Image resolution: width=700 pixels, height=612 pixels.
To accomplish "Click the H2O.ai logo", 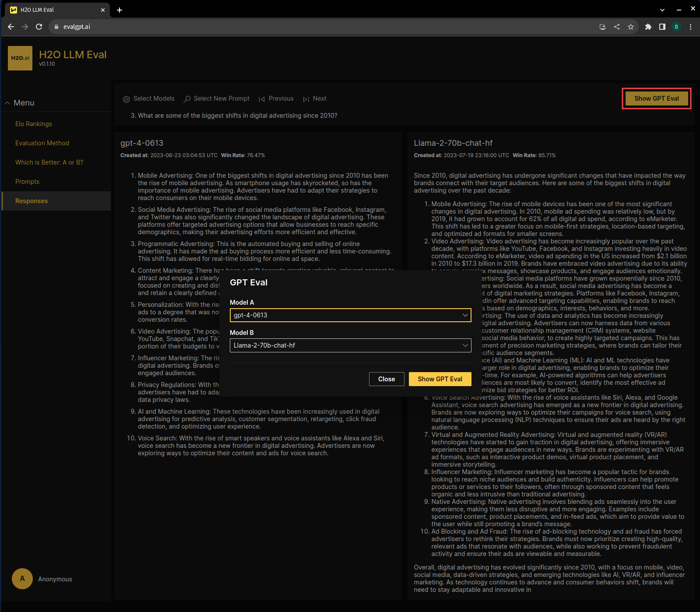I will click(x=20, y=58).
